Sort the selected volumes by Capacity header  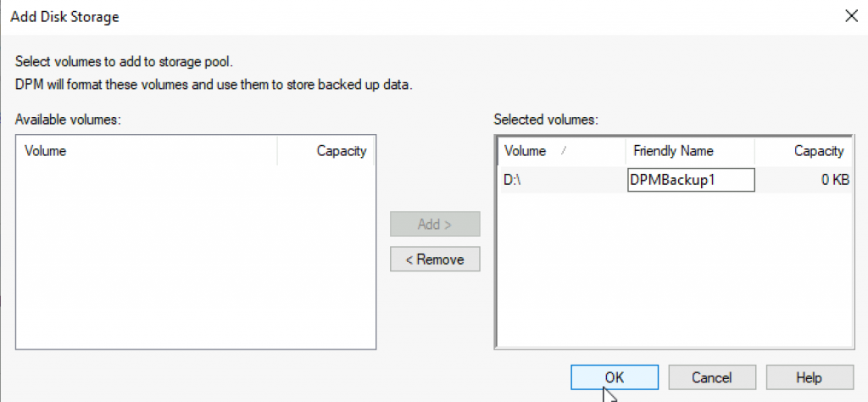tap(802, 151)
